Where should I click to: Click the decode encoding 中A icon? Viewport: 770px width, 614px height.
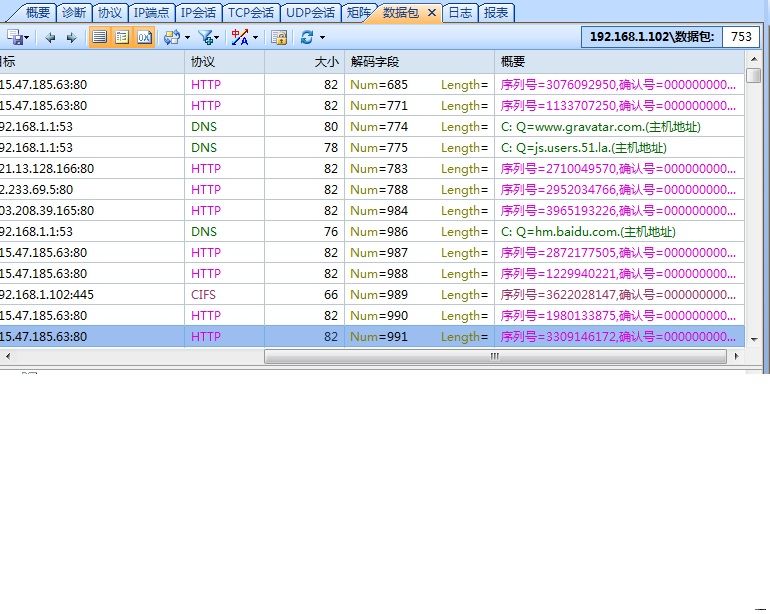(240, 37)
